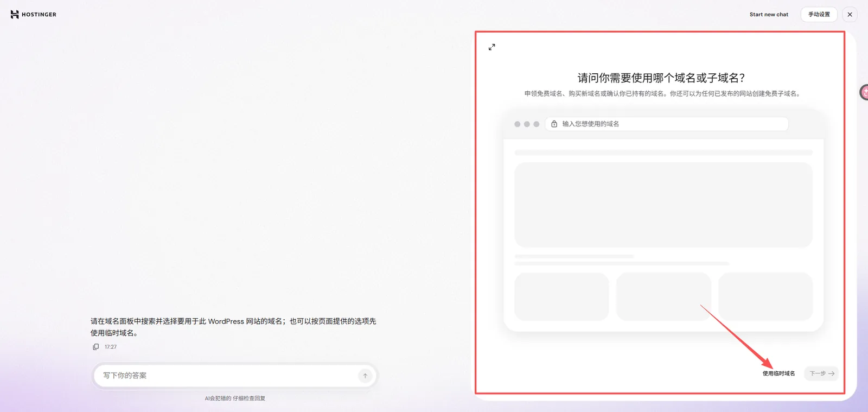868x412 pixels.
Task: Send the answer with arrow button
Action: click(x=365, y=376)
